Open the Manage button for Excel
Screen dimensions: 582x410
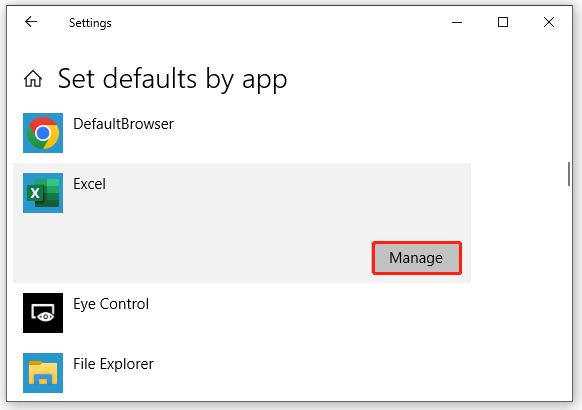coord(417,258)
